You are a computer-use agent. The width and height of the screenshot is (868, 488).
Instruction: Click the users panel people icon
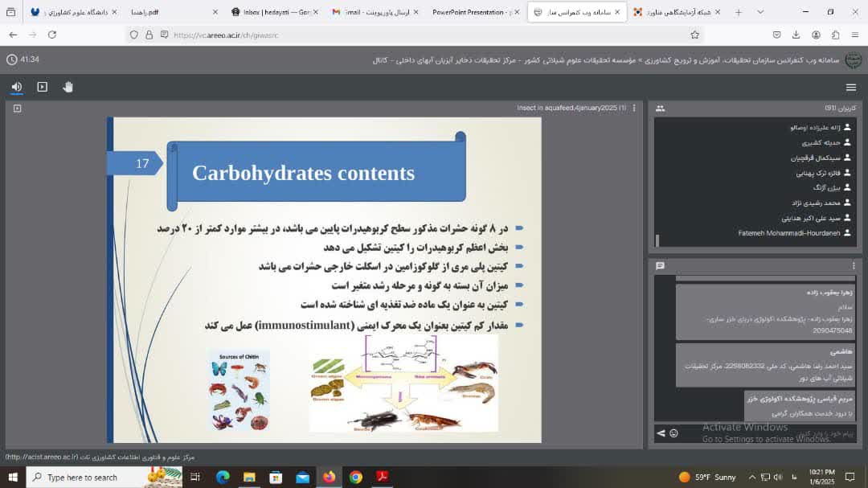[x=661, y=109]
